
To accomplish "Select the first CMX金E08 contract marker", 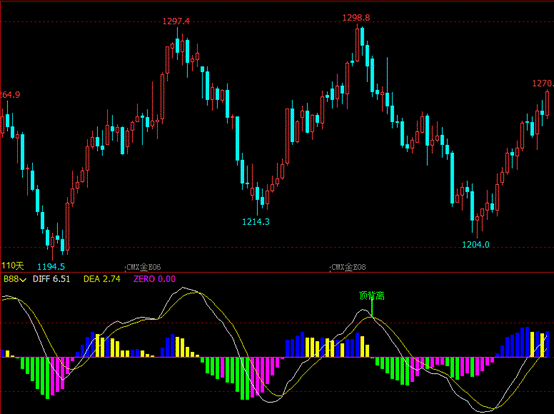I will tap(143, 267).
